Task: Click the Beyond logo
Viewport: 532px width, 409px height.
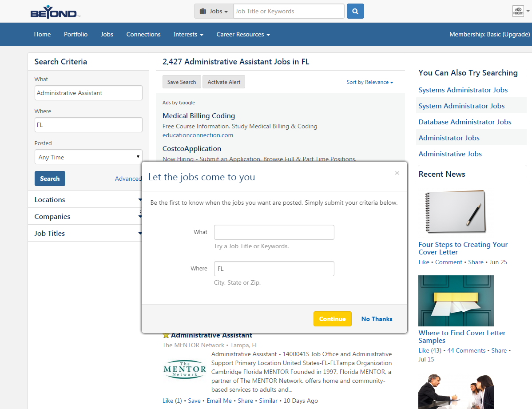Action: [56, 12]
